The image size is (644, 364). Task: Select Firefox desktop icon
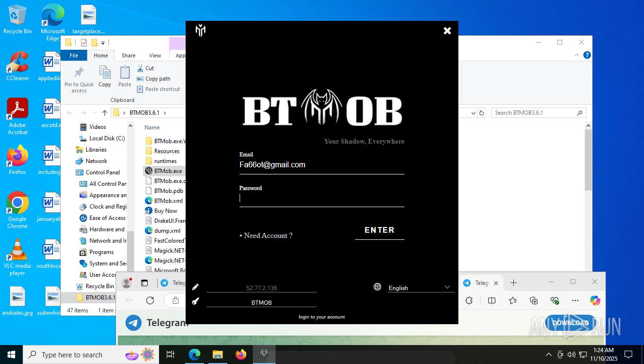point(18,160)
